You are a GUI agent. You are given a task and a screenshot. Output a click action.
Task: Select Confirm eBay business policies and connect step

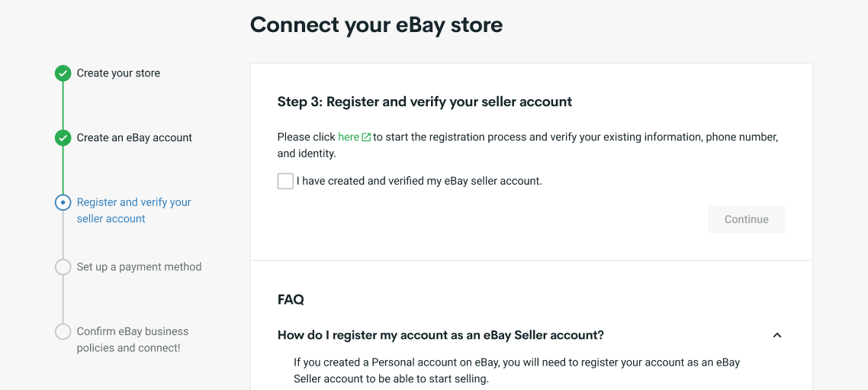(133, 340)
